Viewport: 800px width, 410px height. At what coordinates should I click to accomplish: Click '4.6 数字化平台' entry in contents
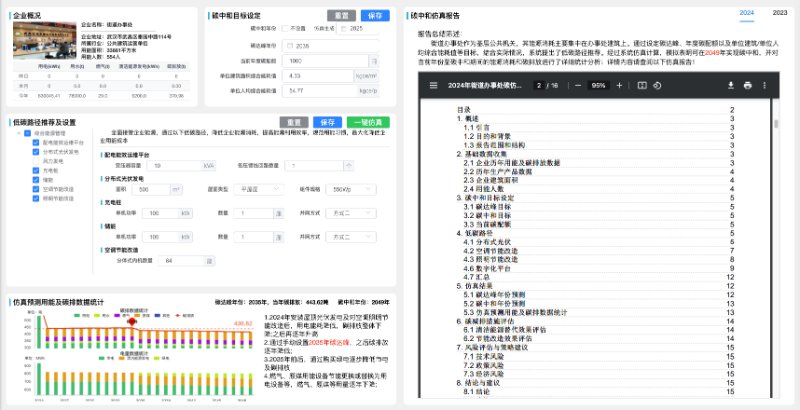[x=487, y=268]
